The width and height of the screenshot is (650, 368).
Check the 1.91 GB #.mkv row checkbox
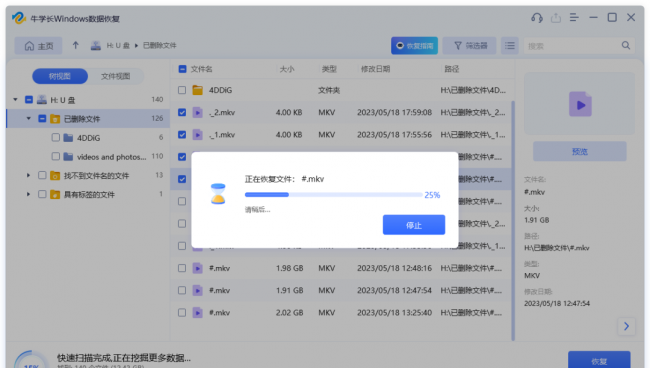tap(182, 291)
